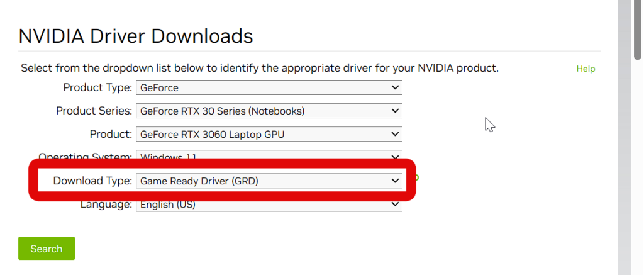Click the 'Download Type:' field label

coord(92,181)
